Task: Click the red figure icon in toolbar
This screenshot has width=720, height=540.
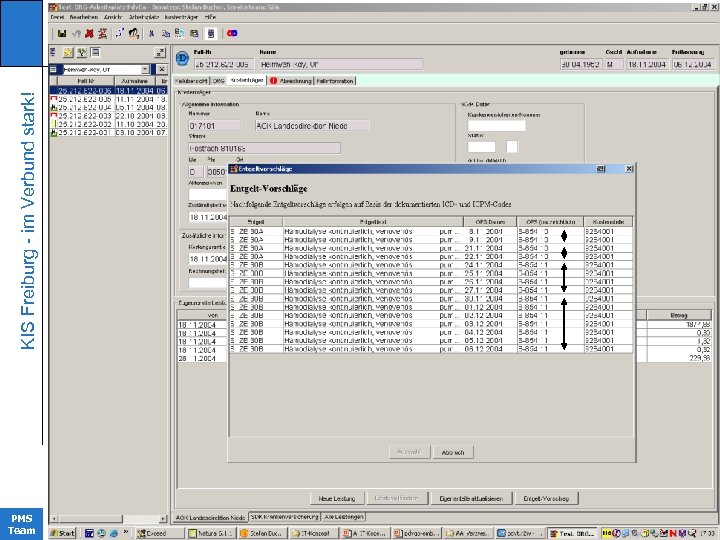Action: 89,32
